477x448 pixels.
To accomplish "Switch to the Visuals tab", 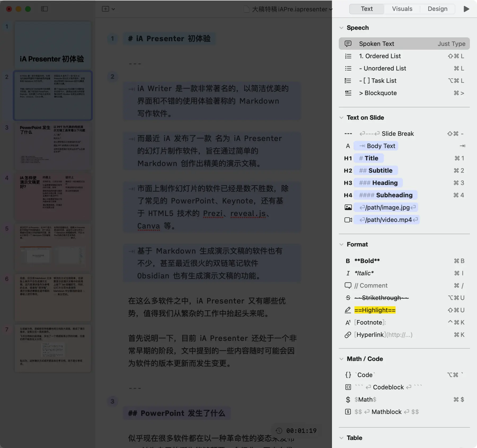I will [402, 9].
